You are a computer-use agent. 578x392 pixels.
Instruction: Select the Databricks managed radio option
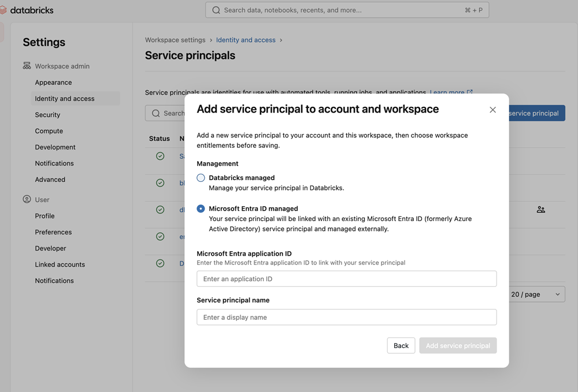tap(201, 178)
